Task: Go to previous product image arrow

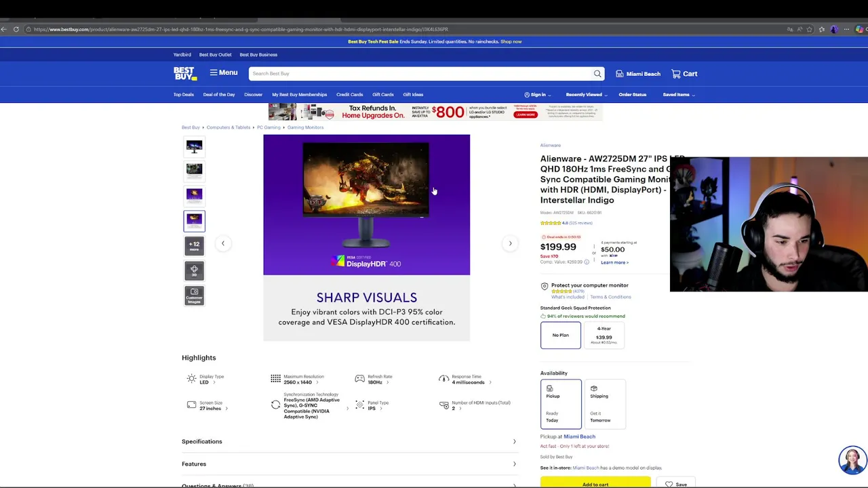Action: 222,243
